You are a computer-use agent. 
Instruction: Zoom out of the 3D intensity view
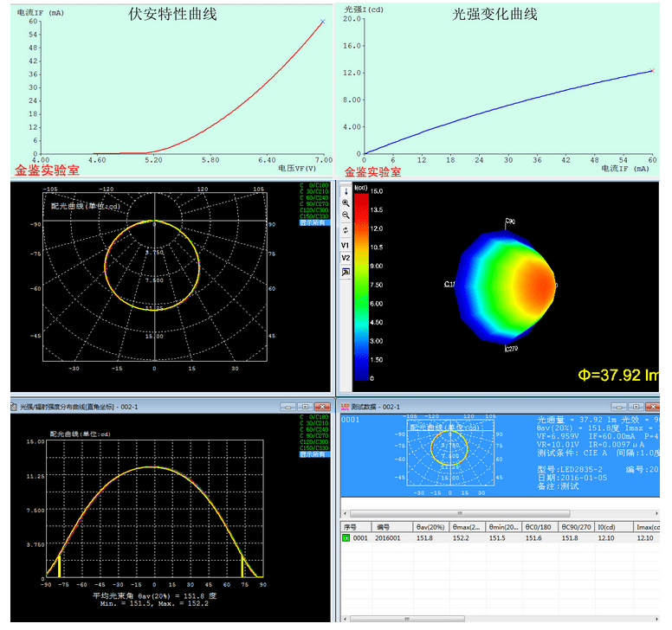tap(346, 215)
